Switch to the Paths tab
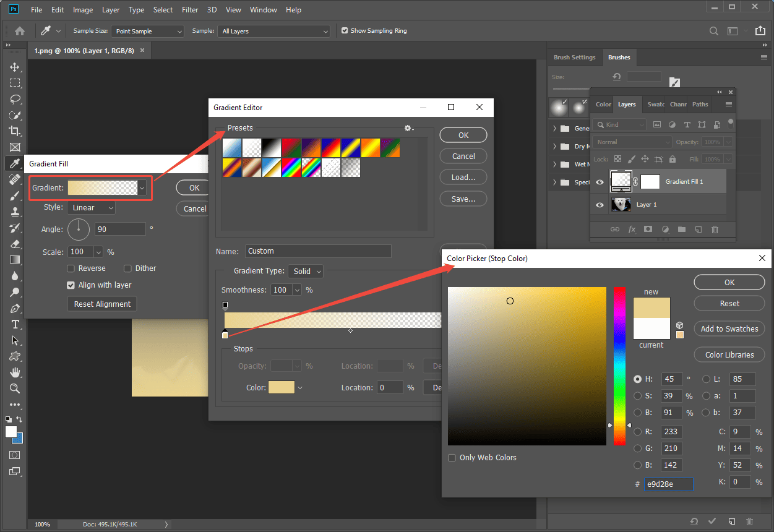This screenshot has height=532, width=774. click(700, 105)
